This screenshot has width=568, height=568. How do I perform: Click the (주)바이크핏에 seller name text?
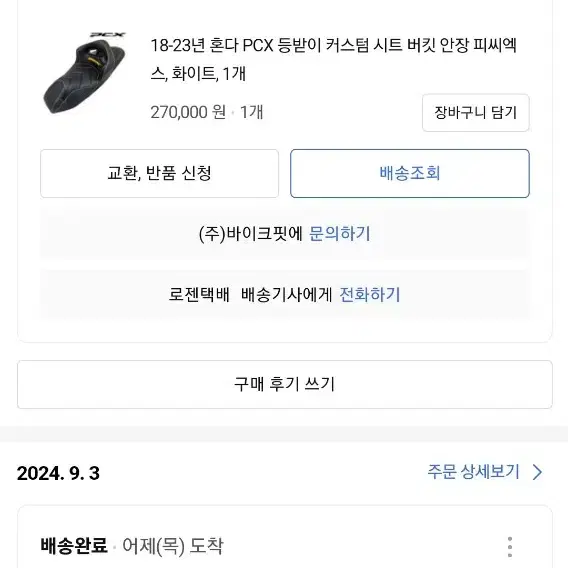click(x=251, y=234)
